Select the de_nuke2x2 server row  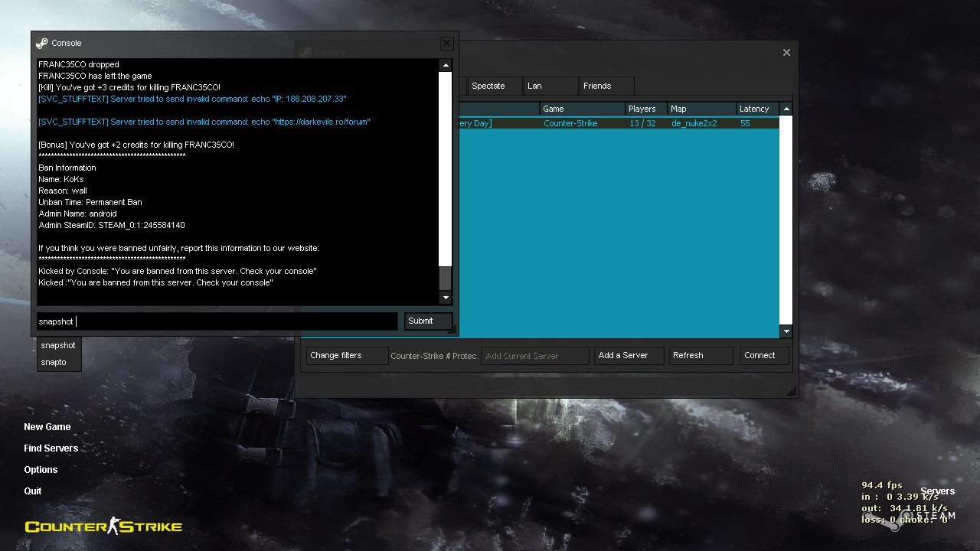[x=619, y=123]
